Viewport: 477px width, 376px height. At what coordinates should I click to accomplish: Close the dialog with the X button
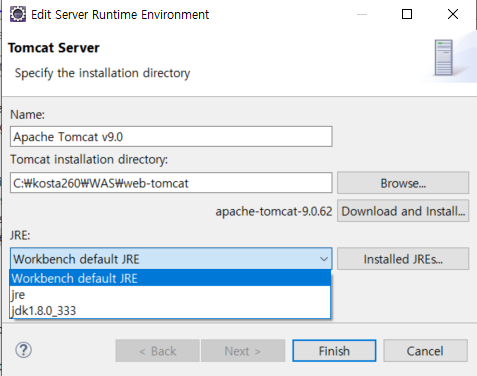coord(453,14)
